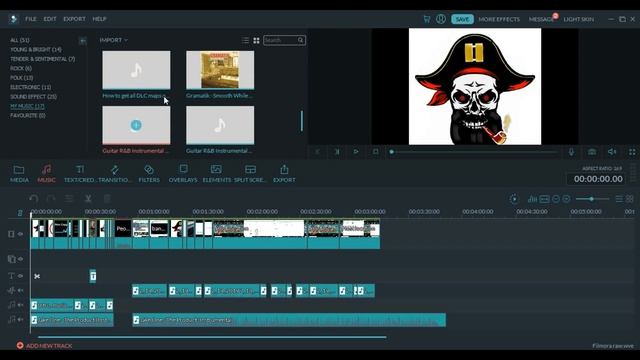Click the SAVE button
Image resolution: width=640 pixels, height=360 pixels.
[462, 19]
